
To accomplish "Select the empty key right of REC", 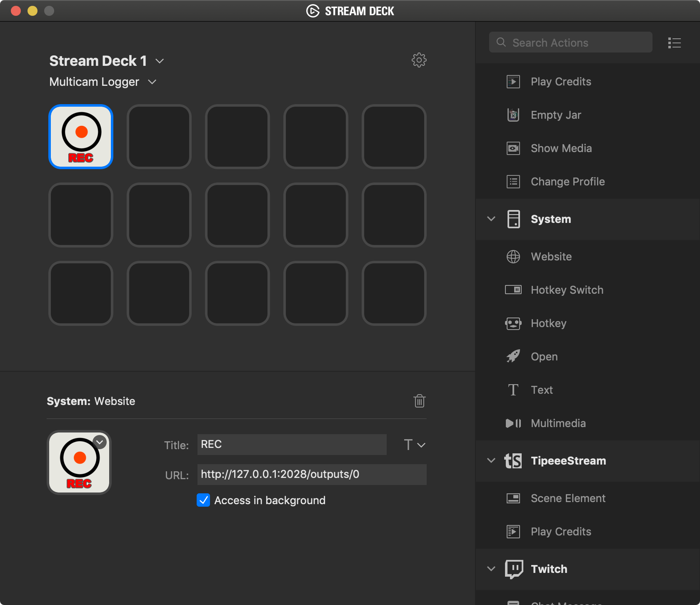I will [x=159, y=137].
